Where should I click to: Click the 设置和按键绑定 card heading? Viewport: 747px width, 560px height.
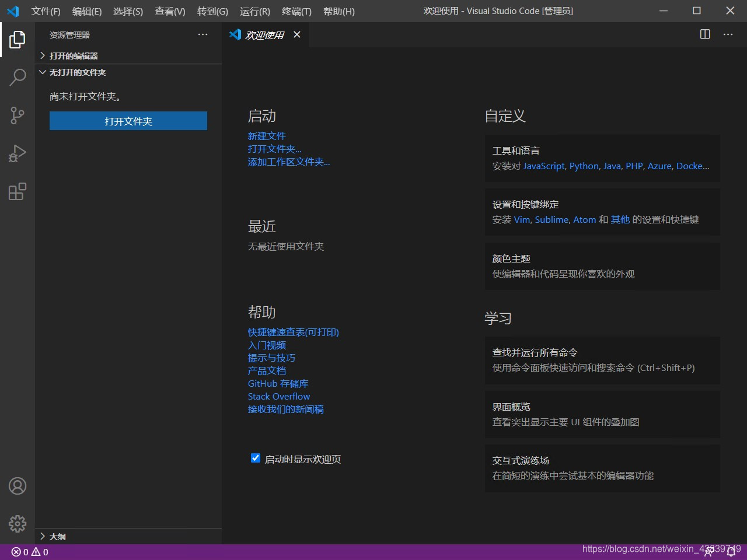coord(526,205)
